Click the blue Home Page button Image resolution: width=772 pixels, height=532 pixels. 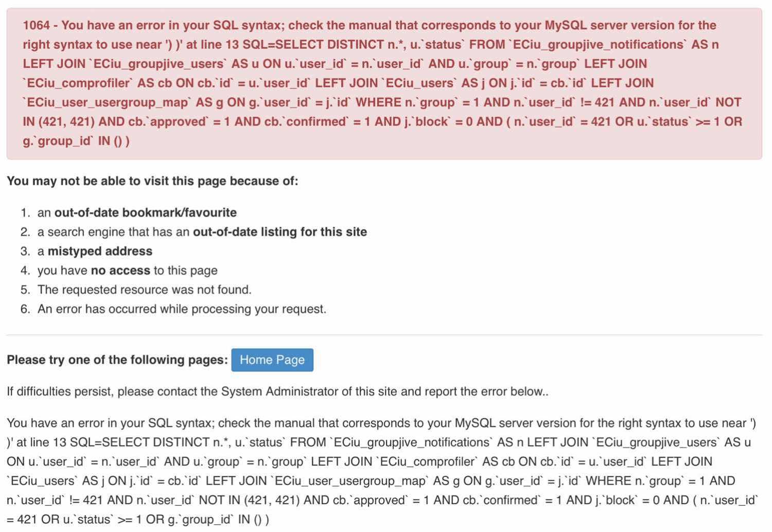tap(272, 360)
